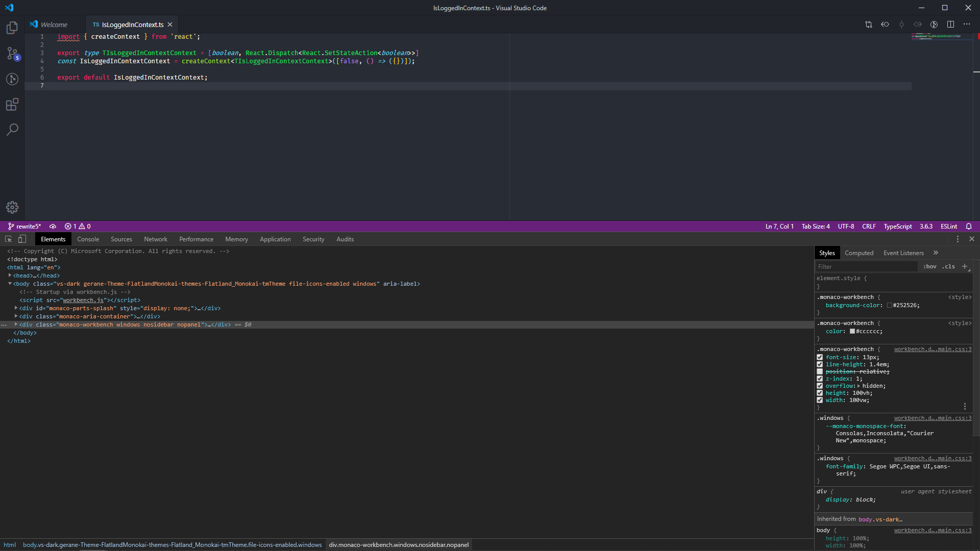
Task: Change CRLF end of line sequence
Action: click(869, 227)
